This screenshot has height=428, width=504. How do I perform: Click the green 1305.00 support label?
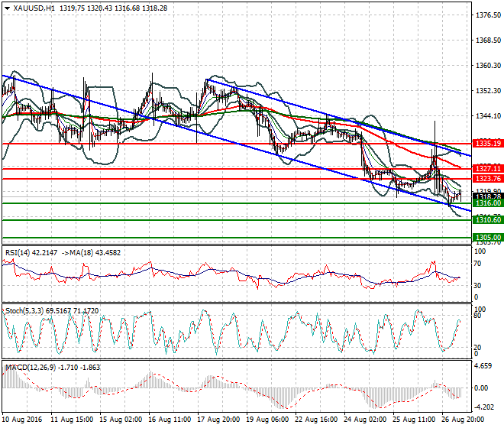[x=488, y=238]
